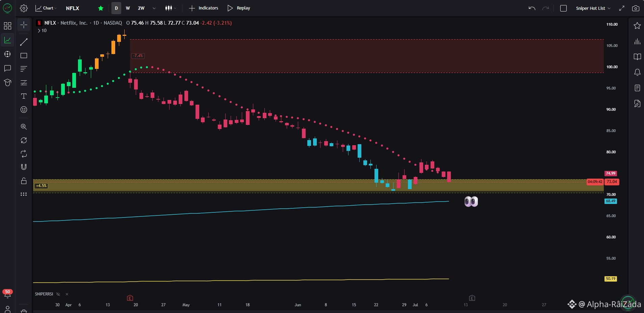Open the Chart dropdown menu
644x313 pixels.
pyautogui.click(x=46, y=8)
